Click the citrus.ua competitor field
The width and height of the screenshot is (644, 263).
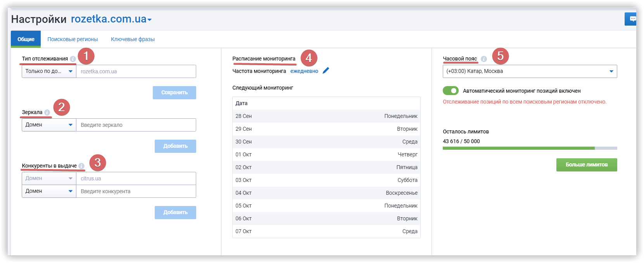tap(136, 178)
